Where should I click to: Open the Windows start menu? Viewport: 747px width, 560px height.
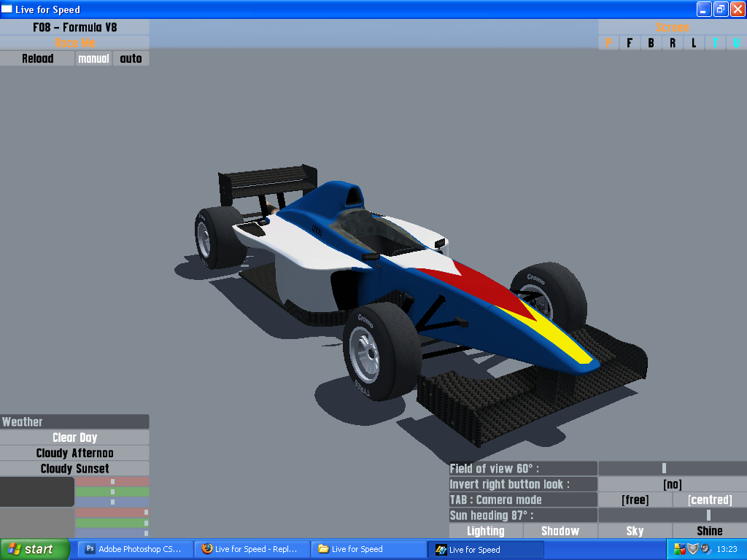point(35,549)
